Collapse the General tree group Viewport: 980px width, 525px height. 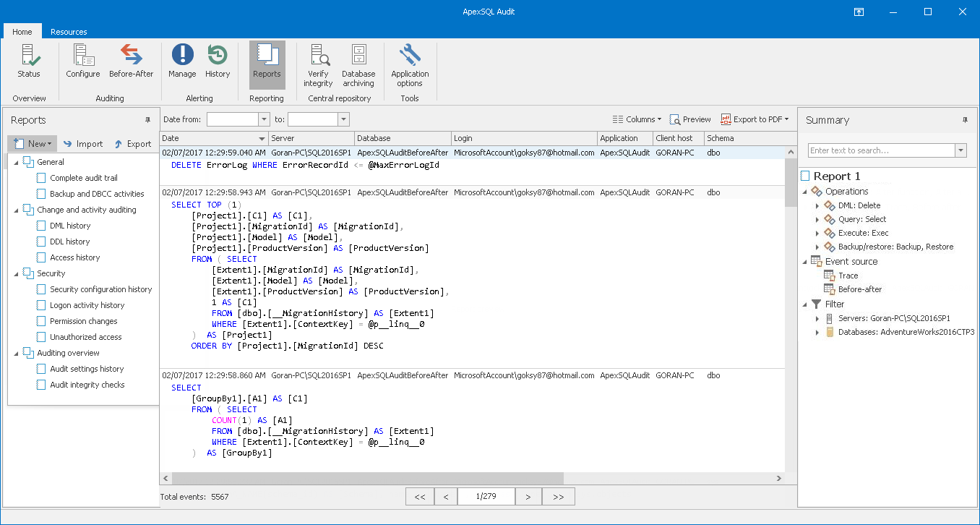(16, 162)
